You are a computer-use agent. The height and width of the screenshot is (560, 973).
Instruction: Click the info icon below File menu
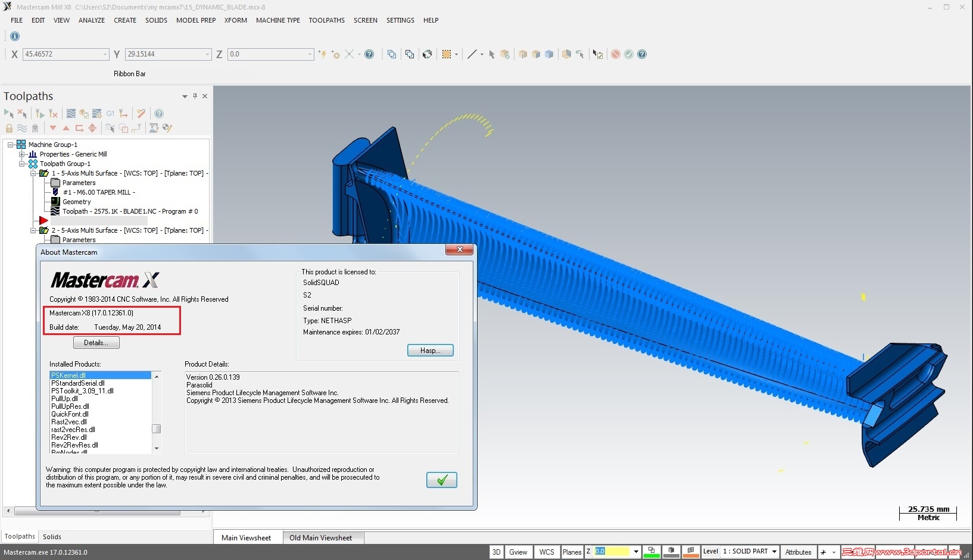coord(15,36)
